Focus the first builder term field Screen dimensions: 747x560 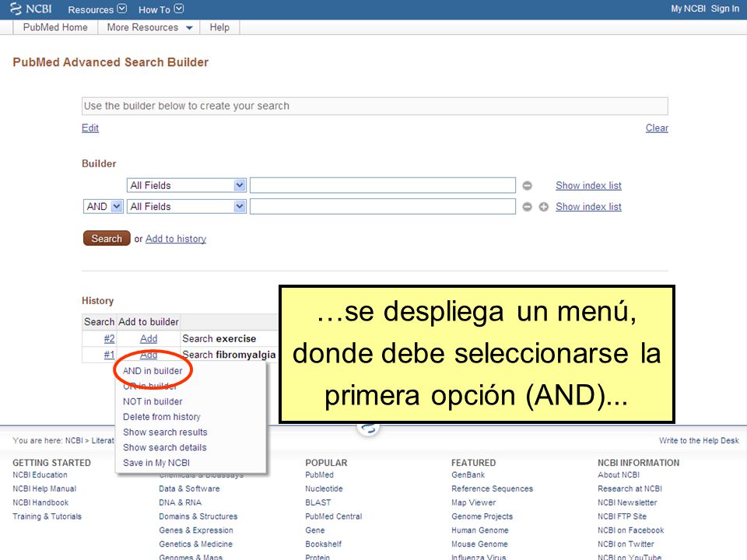coord(383,185)
